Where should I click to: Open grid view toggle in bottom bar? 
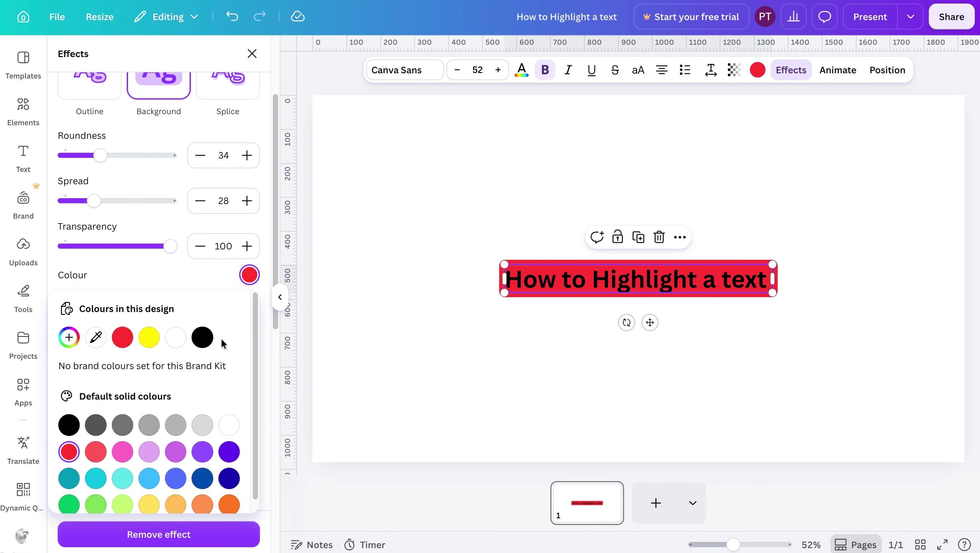click(x=920, y=545)
